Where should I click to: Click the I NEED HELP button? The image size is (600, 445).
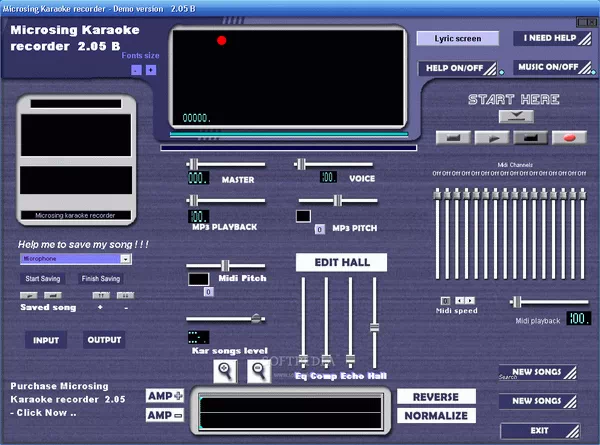coord(553,38)
